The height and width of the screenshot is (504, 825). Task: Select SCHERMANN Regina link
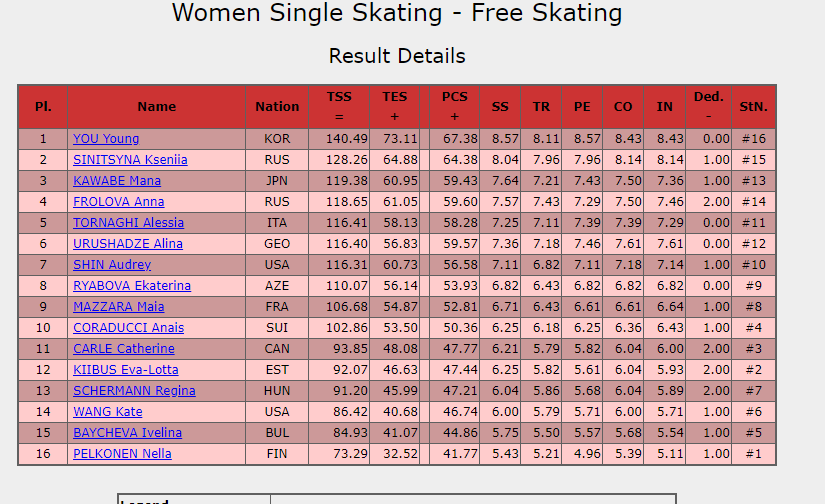(134, 391)
